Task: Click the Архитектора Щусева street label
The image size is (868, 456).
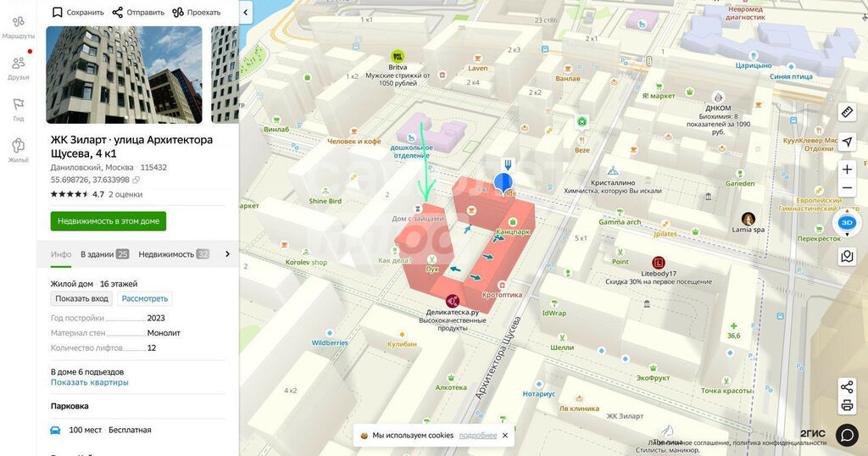Action: [x=498, y=358]
